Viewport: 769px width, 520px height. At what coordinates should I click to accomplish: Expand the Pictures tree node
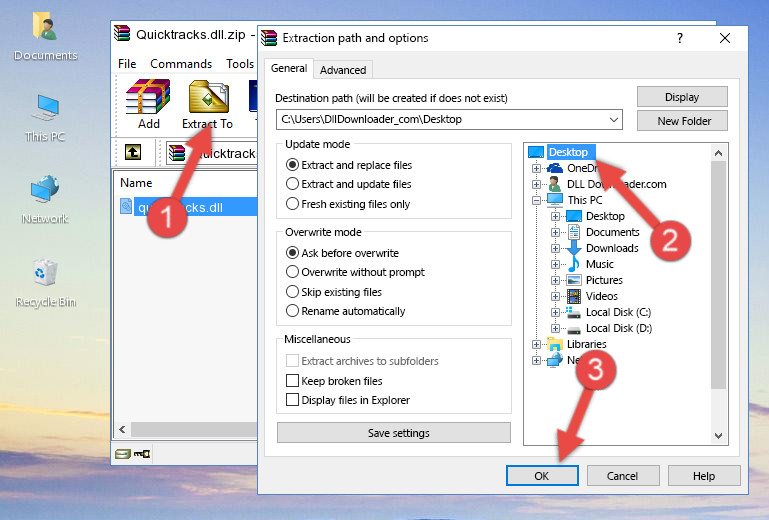[555, 280]
